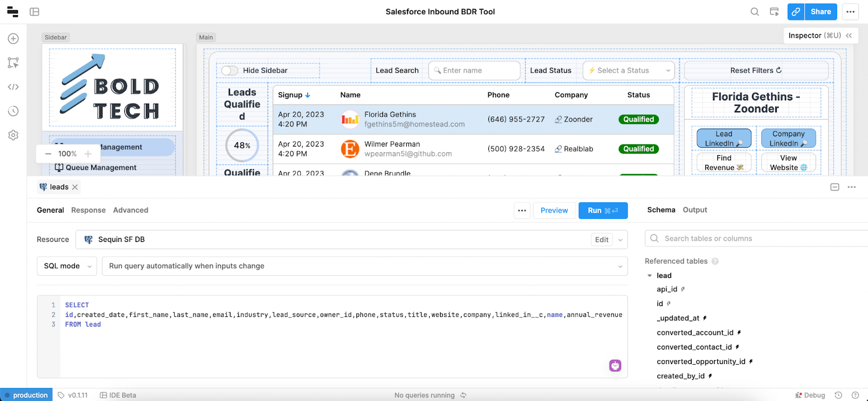This screenshot has height=401, width=868.
Task: Open the query actions ellipsis next to Preview
Action: [522, 211]
